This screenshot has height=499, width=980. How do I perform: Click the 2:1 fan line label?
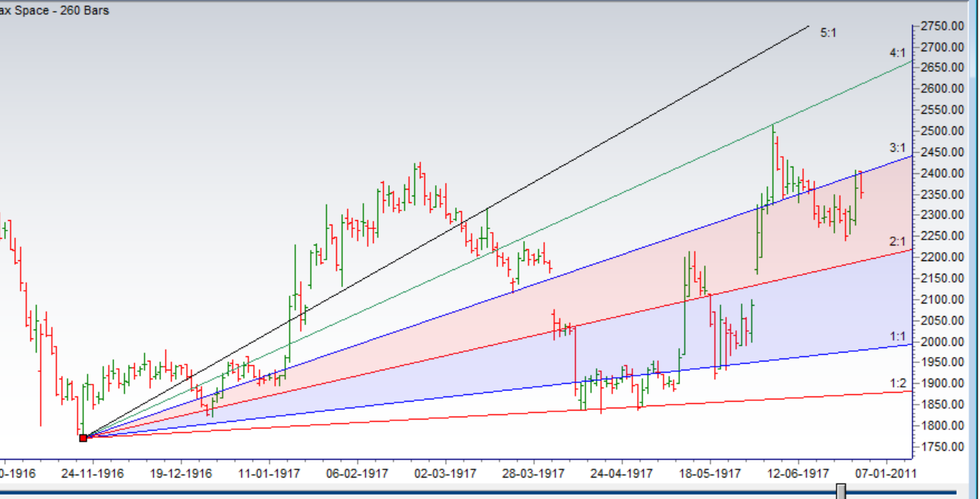click(897, 242)
